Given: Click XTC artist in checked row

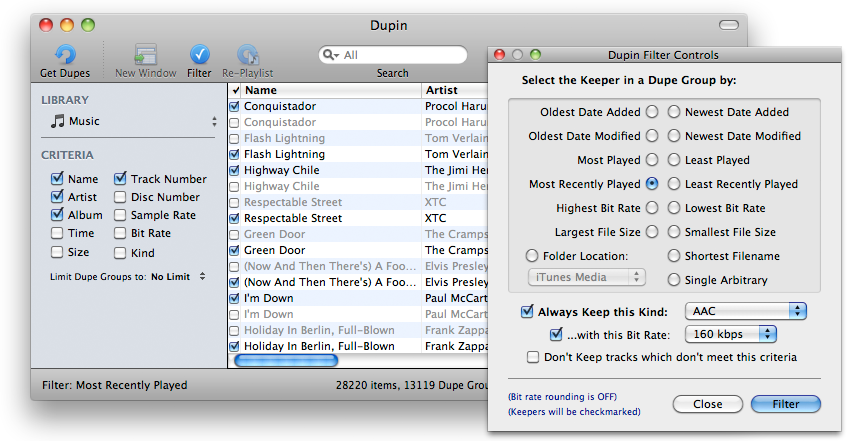Looking at the screenshot, I should pos(435,218).
